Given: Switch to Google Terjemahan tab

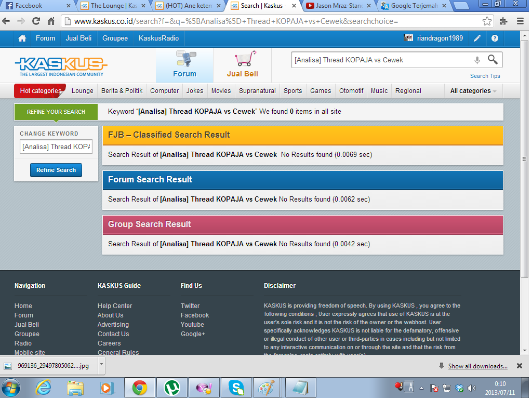Looking at the screenshot, I should coord(414,6).
